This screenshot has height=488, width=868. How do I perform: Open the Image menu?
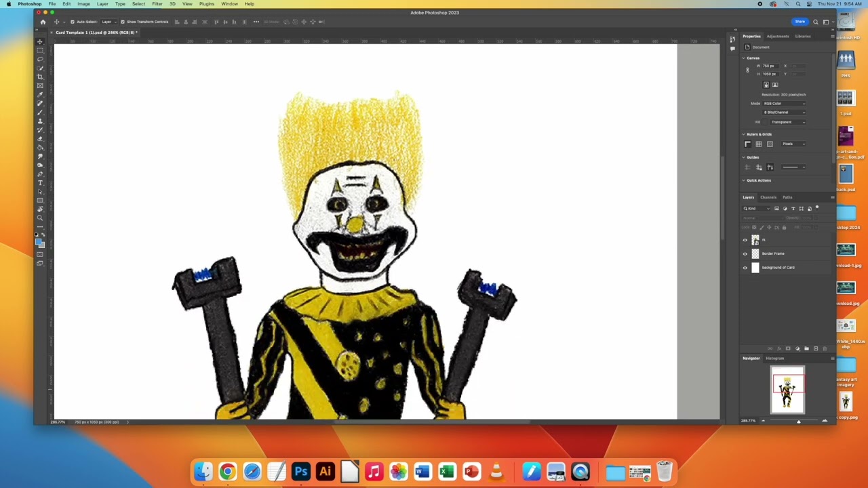[83, 4]
